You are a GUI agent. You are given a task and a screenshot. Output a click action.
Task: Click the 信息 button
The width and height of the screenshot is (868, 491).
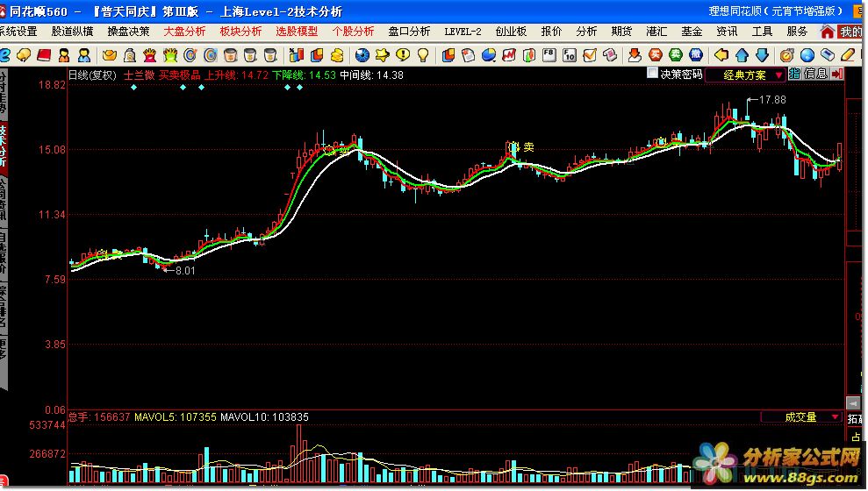tap(816, 74)
